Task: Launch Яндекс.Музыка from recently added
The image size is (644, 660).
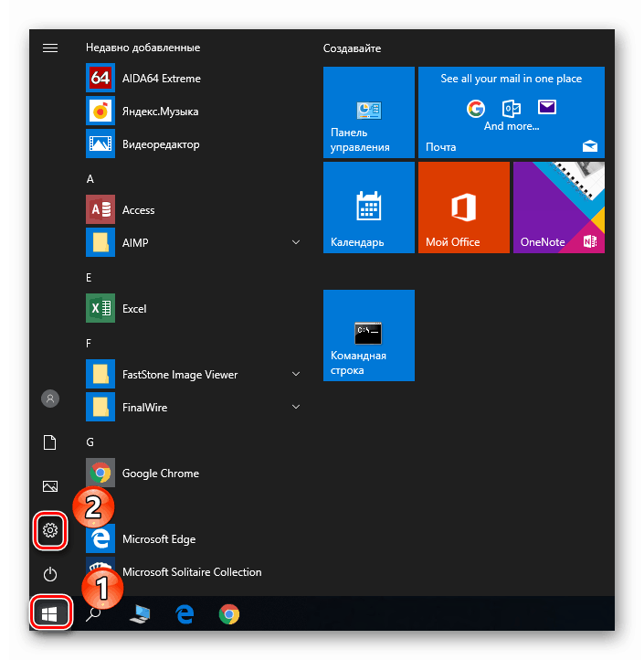Action: pos(194,112)
